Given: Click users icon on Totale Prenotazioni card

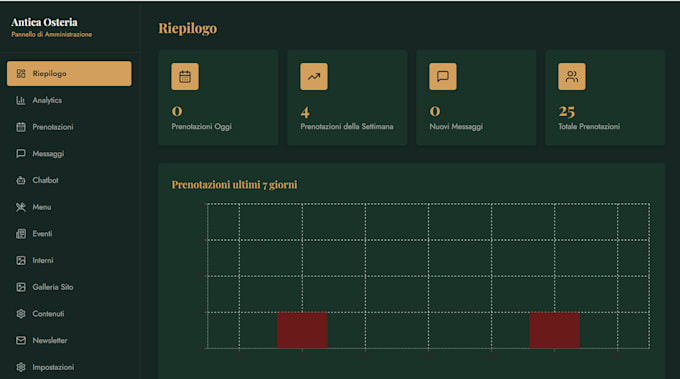Looking at the screenshot, I should coord(572,77).
